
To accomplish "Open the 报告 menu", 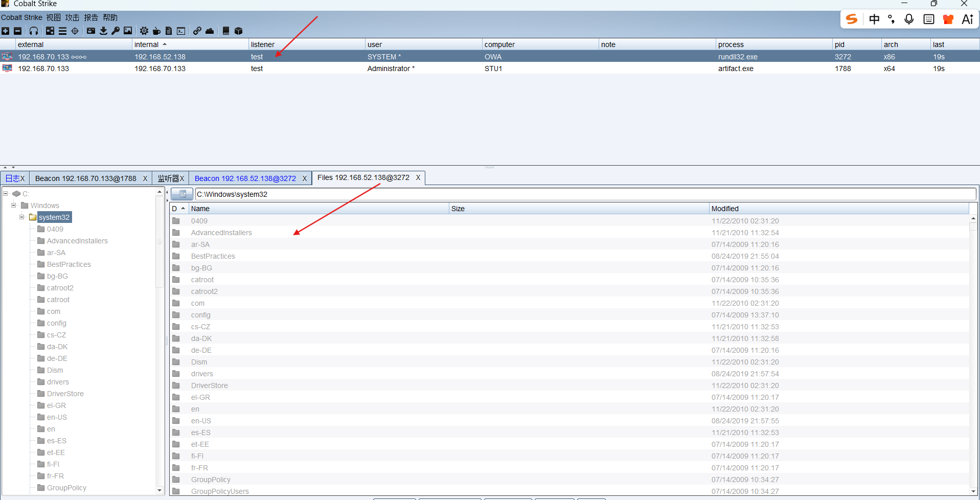I will pos(91,17).
